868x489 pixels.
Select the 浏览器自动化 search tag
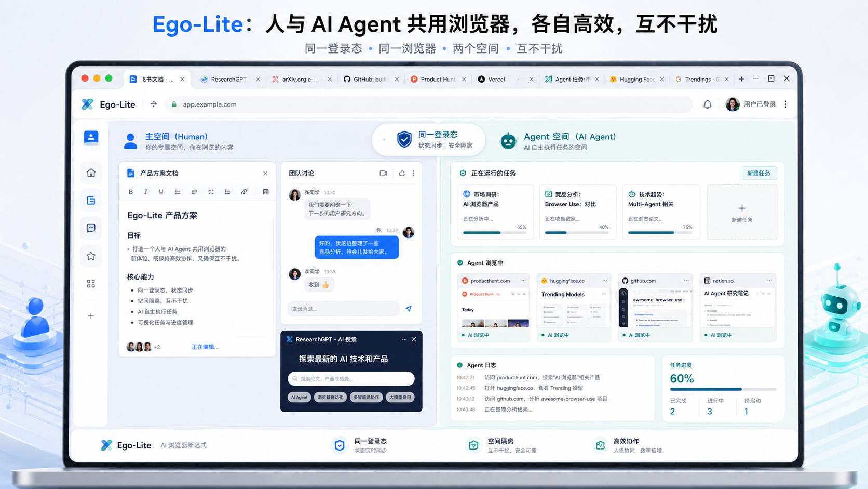tap(330, 397)
